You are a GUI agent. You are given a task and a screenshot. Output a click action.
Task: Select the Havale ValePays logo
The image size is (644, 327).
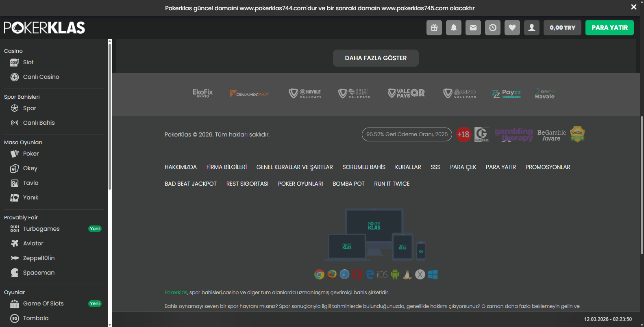click(x=305, y=94)
